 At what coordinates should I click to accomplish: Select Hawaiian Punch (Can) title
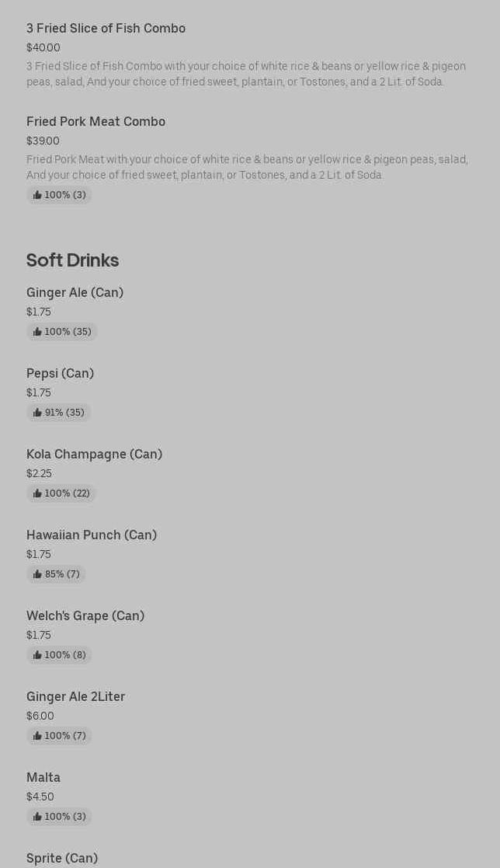pos(92,535)
